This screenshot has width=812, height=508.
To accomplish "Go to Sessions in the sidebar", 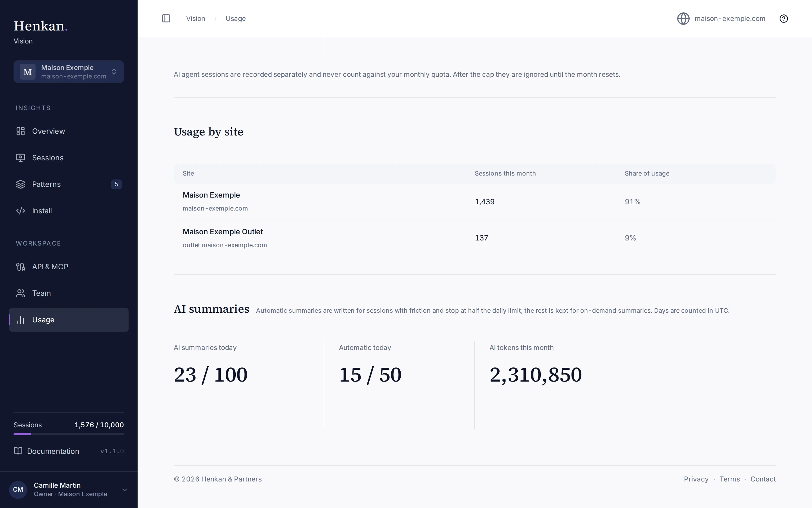I will (x=69, y=157).
